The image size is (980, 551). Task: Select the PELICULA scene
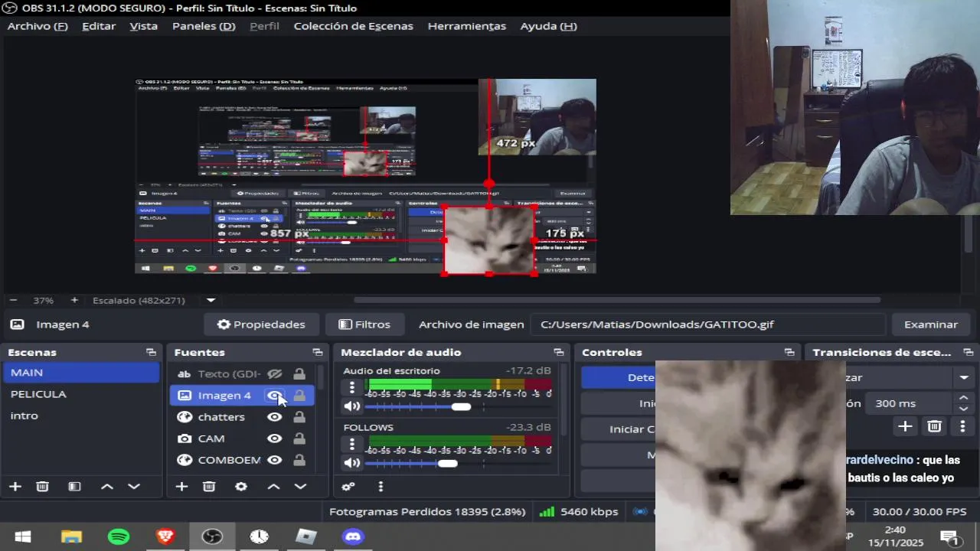[x=81, y=394]
